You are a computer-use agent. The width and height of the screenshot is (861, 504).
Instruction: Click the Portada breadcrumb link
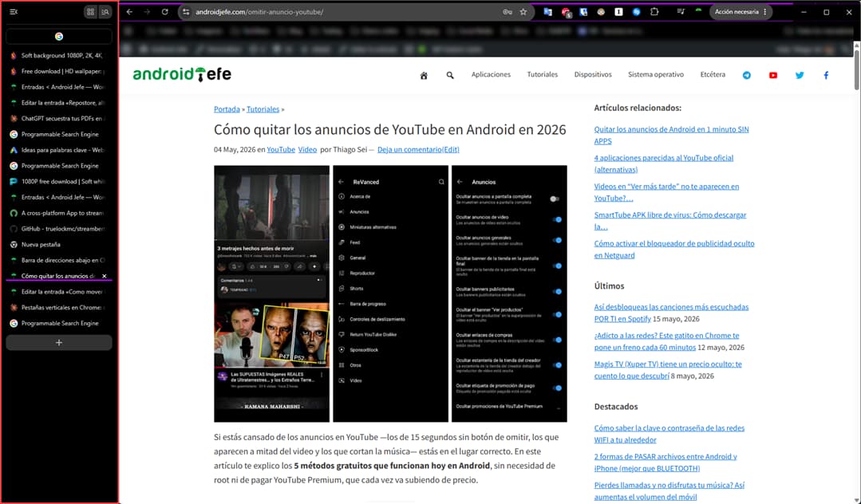(x=227, y=109)
